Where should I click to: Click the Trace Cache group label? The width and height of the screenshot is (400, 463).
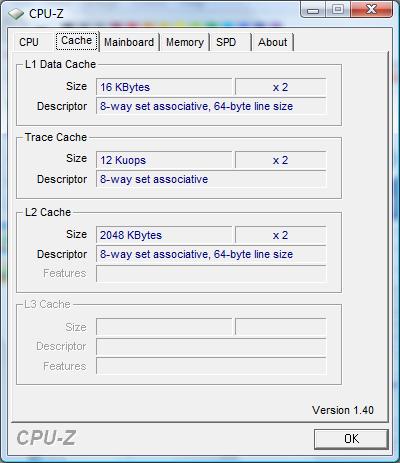coord(56,137)
